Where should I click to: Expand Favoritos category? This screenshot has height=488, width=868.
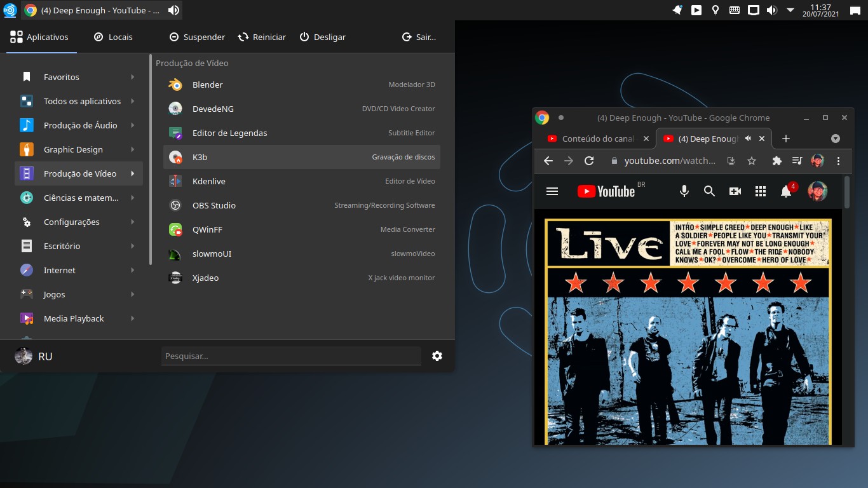click(79, 77)
